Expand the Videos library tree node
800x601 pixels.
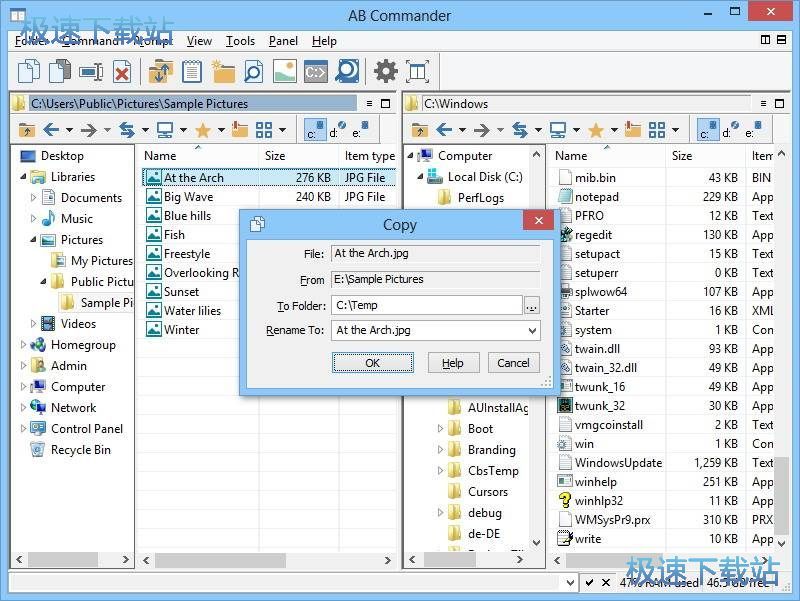point(34,324)
